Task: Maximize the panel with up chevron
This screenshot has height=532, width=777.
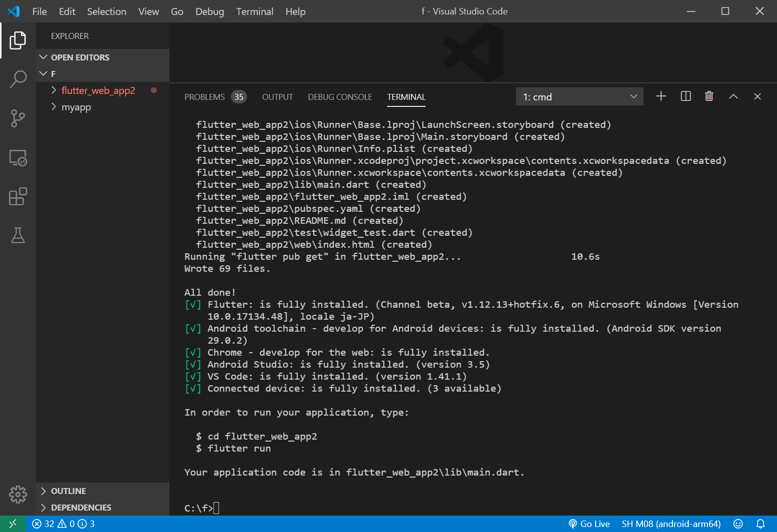Action: point(733,96)
